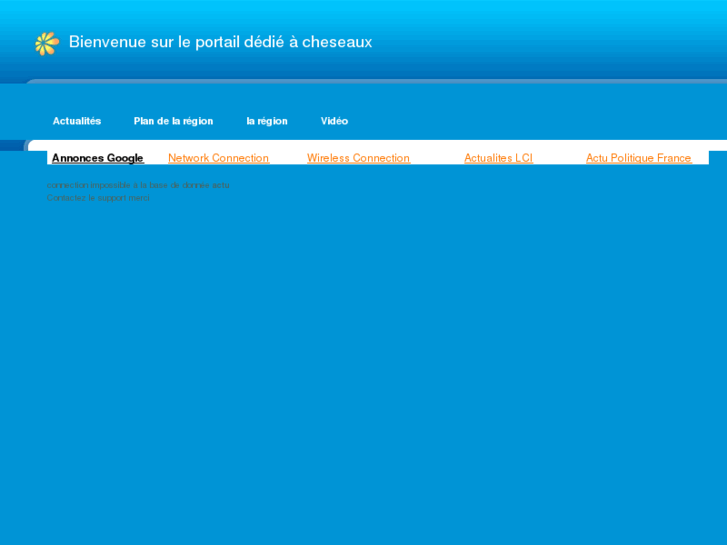
Task: Open the Wireless Connection ad link
Action: pyautogui.click(x=358, y=158)
